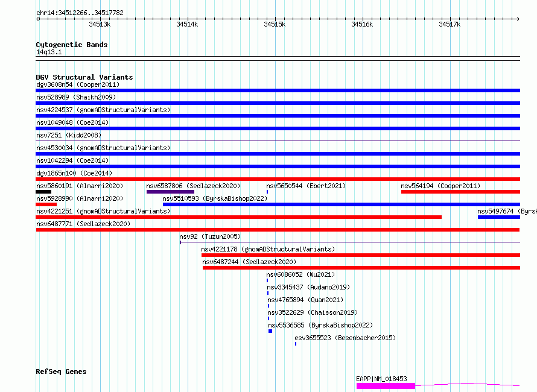The width and height of the screenshot is (537, 392).
Task: Open the nsv3522629 (Chaisson2019) variant
Action: tap(313, 312)
